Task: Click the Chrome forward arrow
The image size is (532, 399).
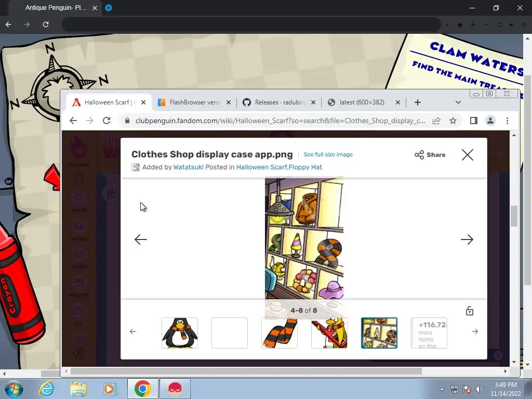Action: [89, 121]
